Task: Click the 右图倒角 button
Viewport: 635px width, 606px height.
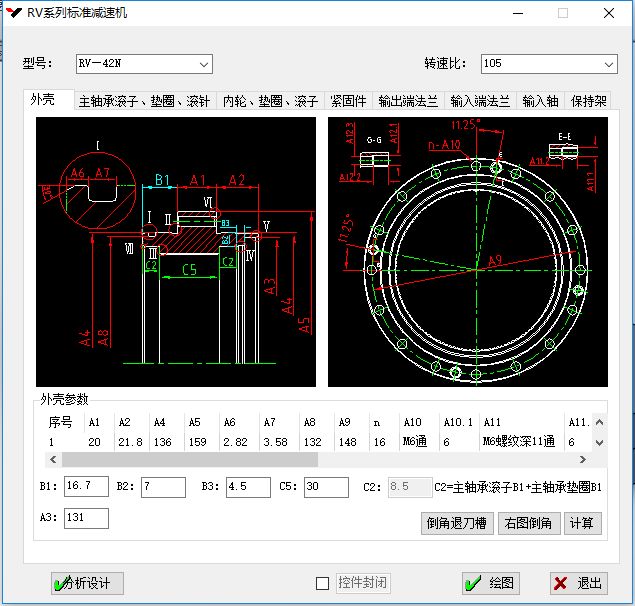Action: coord(529,523)
